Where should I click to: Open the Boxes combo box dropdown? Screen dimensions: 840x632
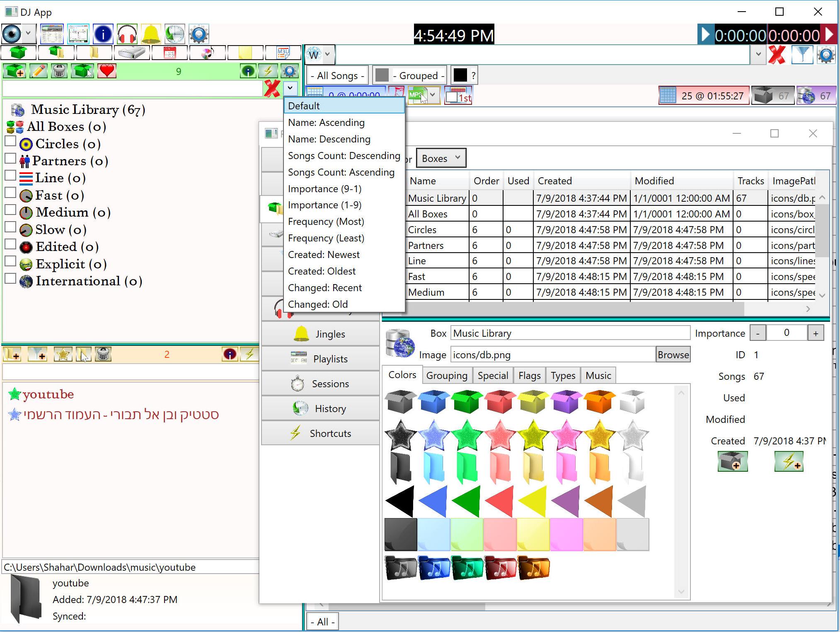point(441,158)
